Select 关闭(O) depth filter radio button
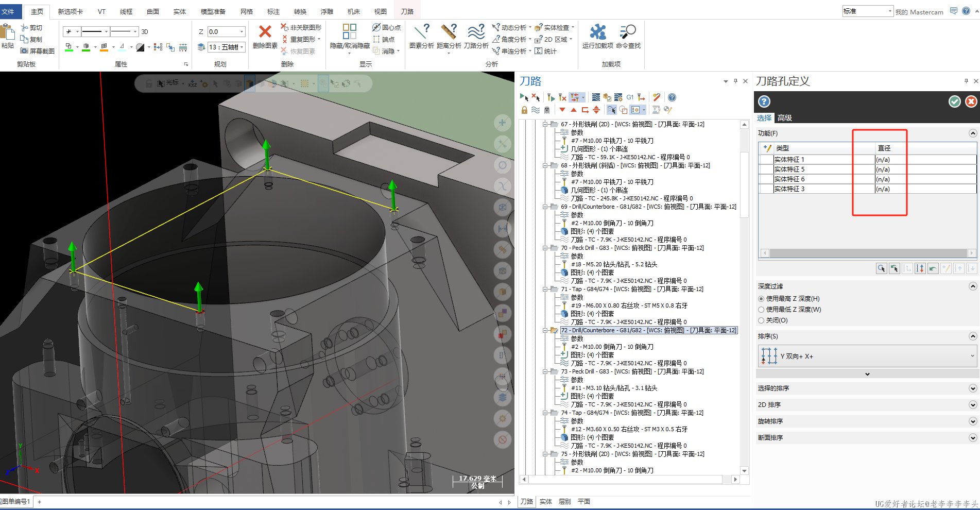This screenshot has width=980, height=510. (761, 320)
